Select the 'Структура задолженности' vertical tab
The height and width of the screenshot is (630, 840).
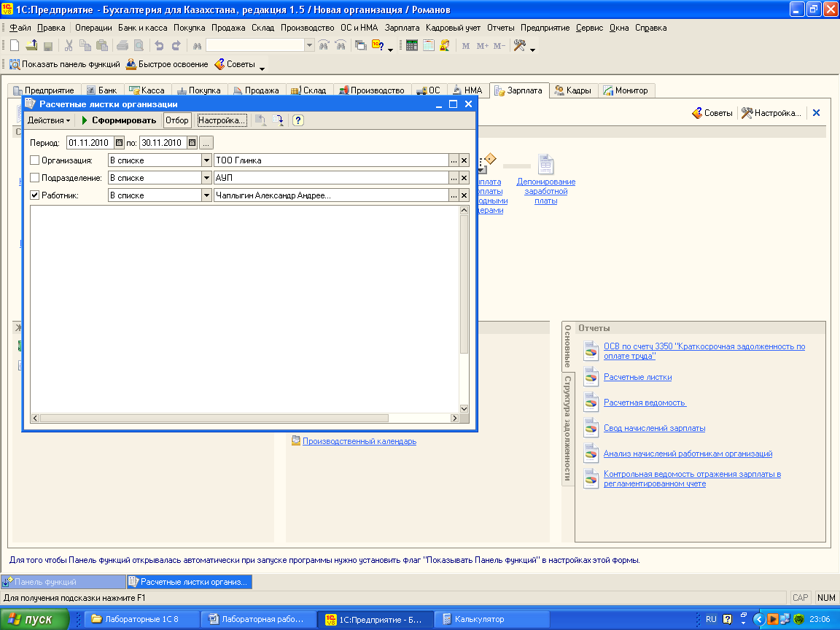coord(567,428)
